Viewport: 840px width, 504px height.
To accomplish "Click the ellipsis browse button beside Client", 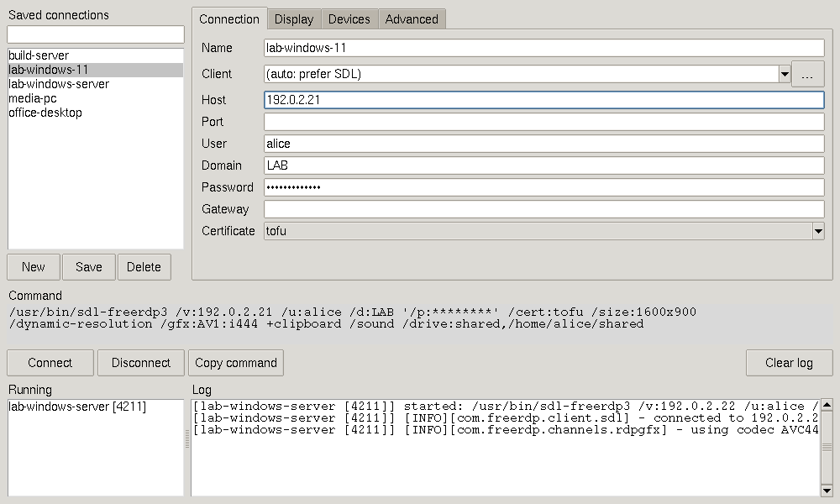I will [807, 74].
